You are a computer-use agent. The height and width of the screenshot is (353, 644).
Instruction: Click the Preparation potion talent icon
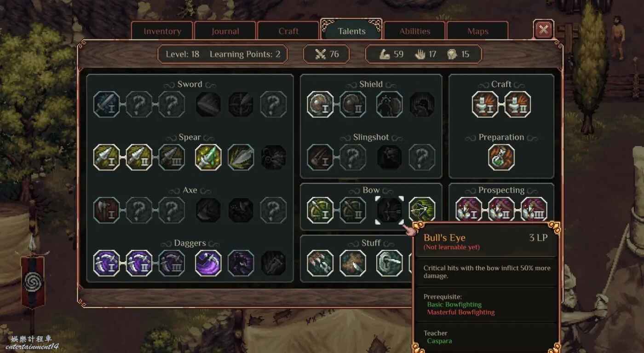501,157
